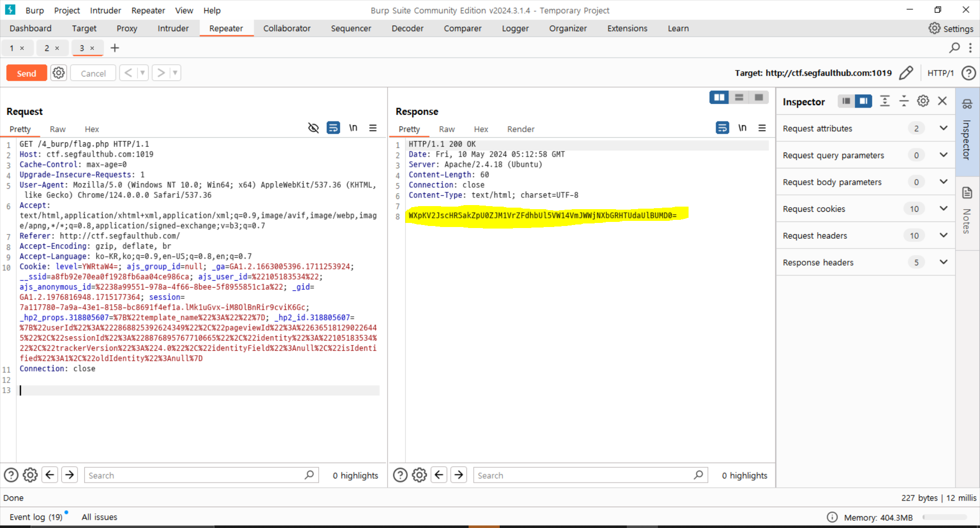Open the Comparer tab

coord(462,29)
